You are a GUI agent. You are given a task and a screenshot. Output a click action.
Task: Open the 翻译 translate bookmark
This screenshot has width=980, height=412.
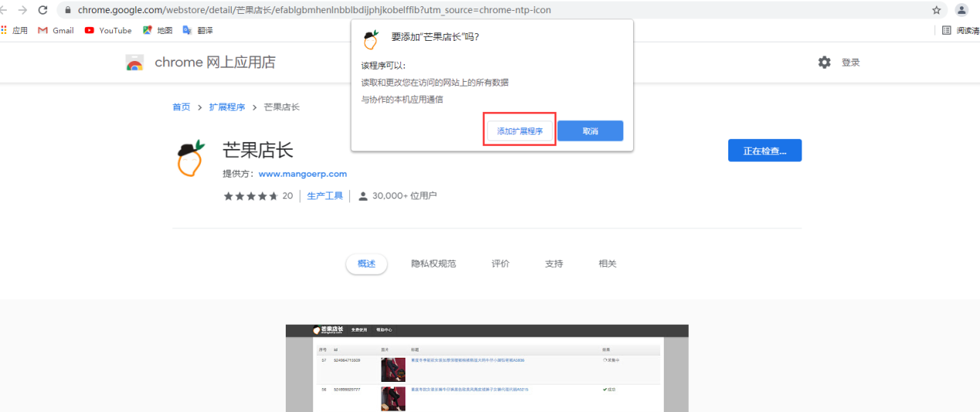pos(198,30)
